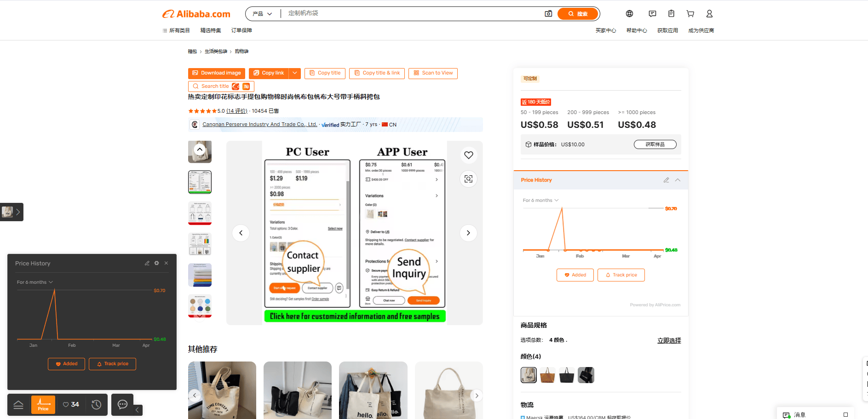868x419 pixels.
Task: Toggle Track price in dark panel
Action: 112,364
